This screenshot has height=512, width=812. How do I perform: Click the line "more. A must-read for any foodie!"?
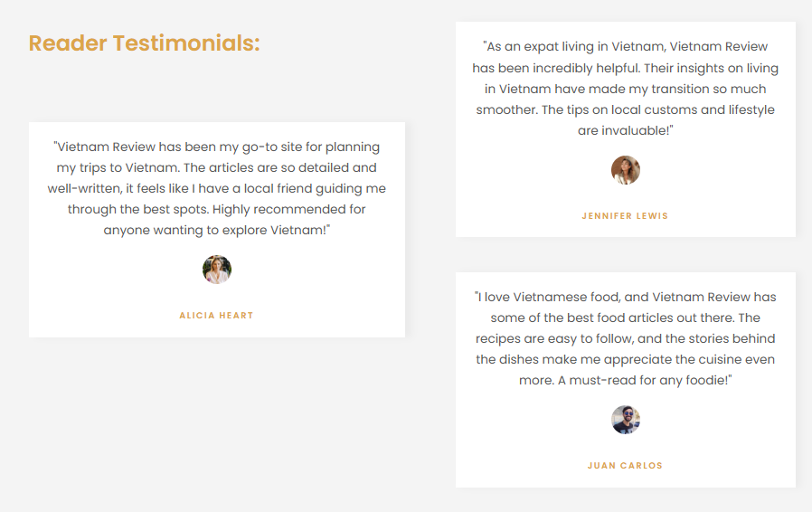626,380
